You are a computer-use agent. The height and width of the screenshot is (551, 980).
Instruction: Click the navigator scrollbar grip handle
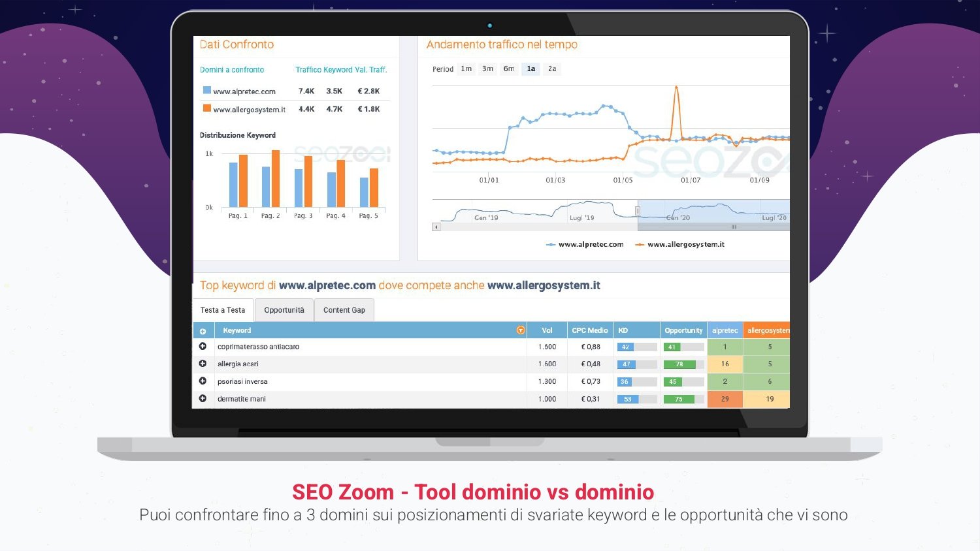tap(734, 227)
